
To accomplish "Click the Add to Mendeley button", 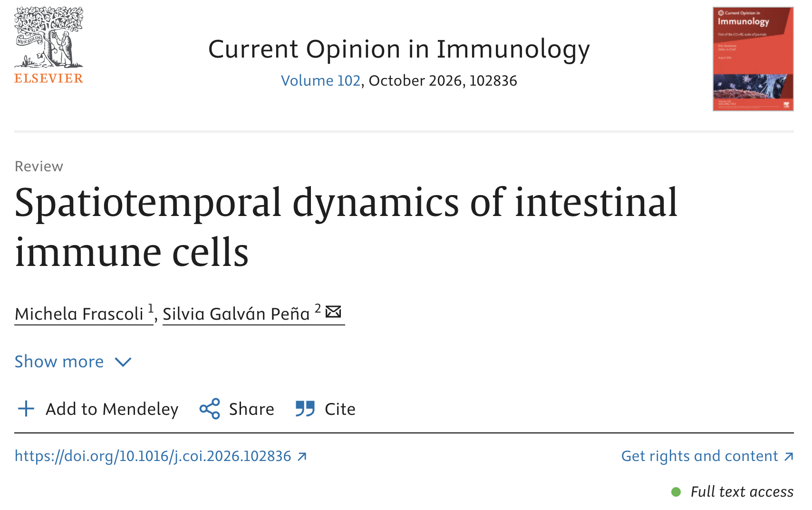I will point(98,409).
